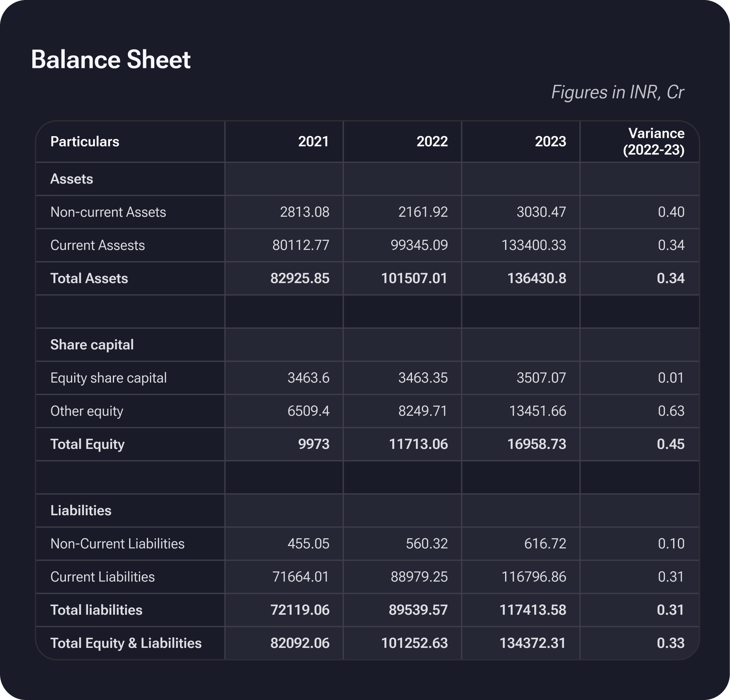This screenshot has height=700, width=730.
Task: Select Non-current Assets 2021 value 2813.08
Action: (304, 212)
